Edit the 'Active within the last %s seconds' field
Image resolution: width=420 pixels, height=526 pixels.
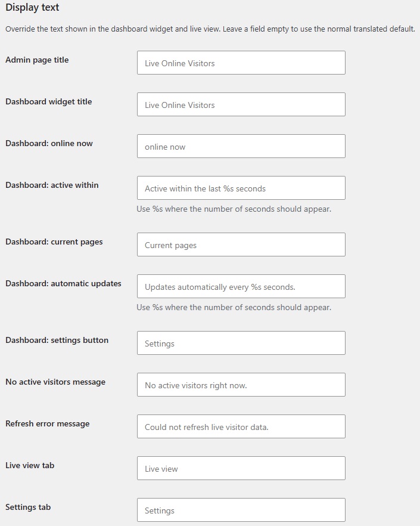[x=241, y=188]
